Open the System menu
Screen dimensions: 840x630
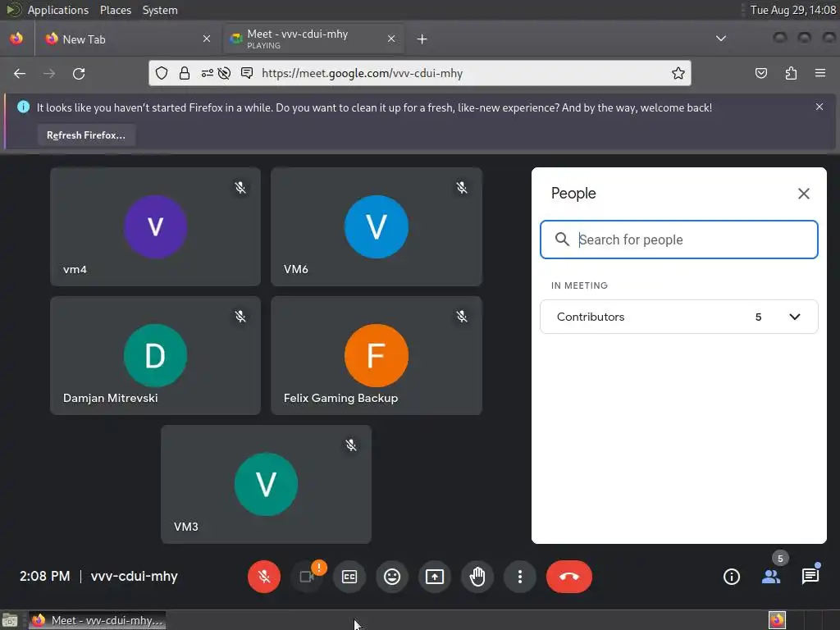coord(160,10)
